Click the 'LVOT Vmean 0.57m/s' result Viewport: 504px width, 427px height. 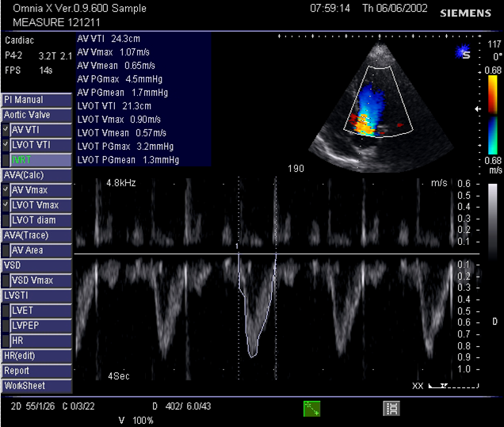[x=122, y=133]
